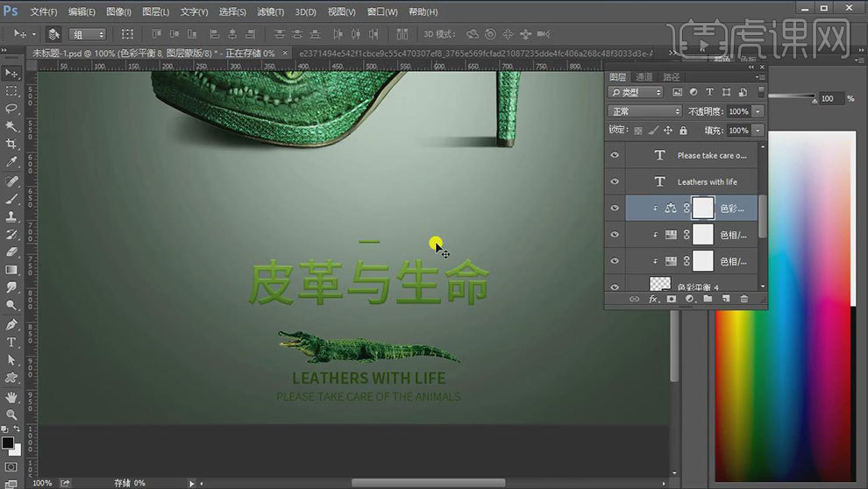Delete layer with trash icon

(744, 299)
